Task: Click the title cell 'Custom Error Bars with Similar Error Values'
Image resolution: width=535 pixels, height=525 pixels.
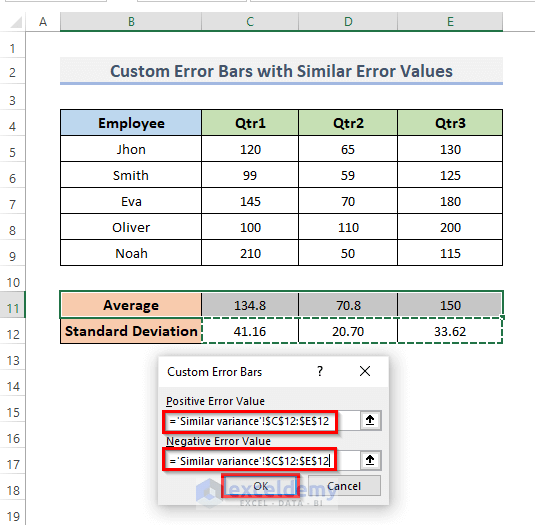Action: coord(281,71)
